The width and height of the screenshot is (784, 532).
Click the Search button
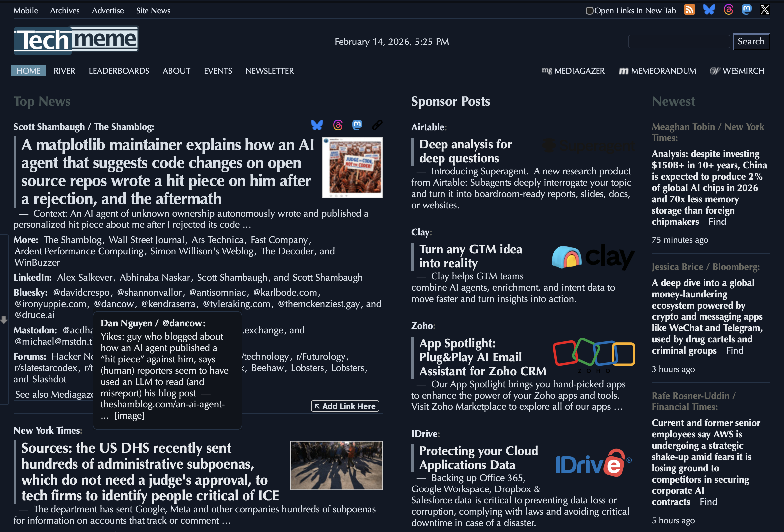coord(751,41)
